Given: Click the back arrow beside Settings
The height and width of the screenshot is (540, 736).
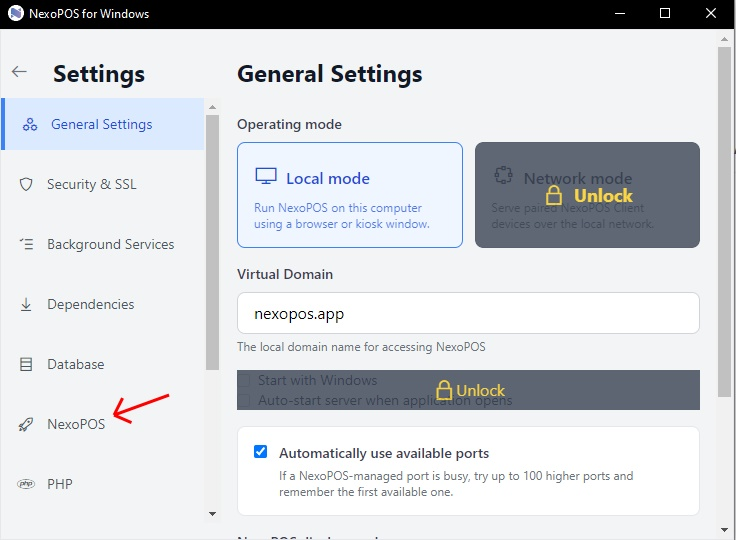Looking at the screenshot, I should (19, 72).
